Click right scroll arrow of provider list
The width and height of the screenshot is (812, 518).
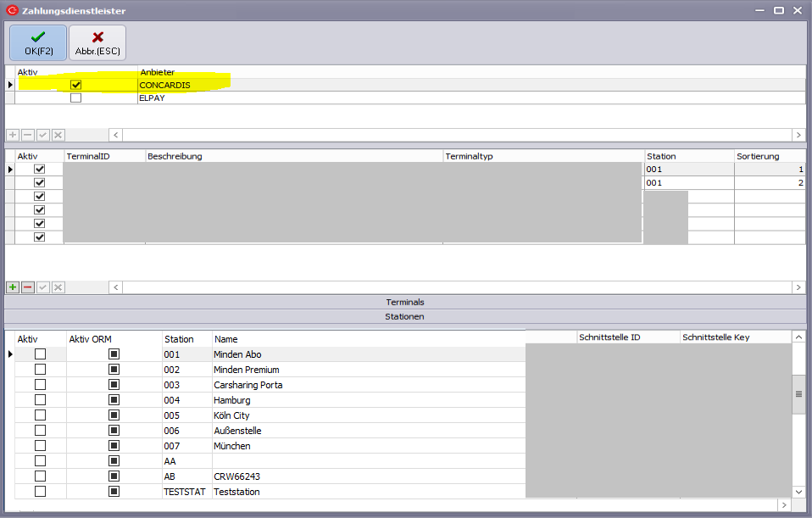tap(798, 135)
